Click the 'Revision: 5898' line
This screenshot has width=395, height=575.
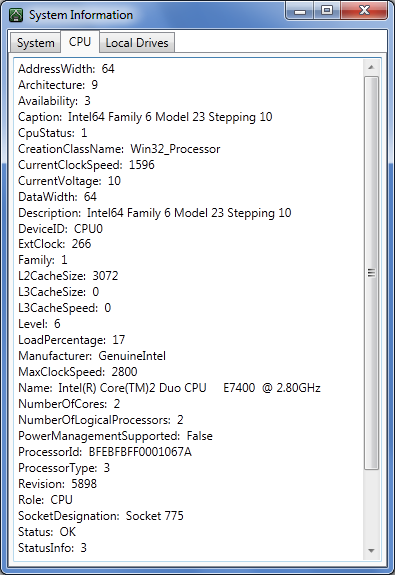(x=58, y=484)
